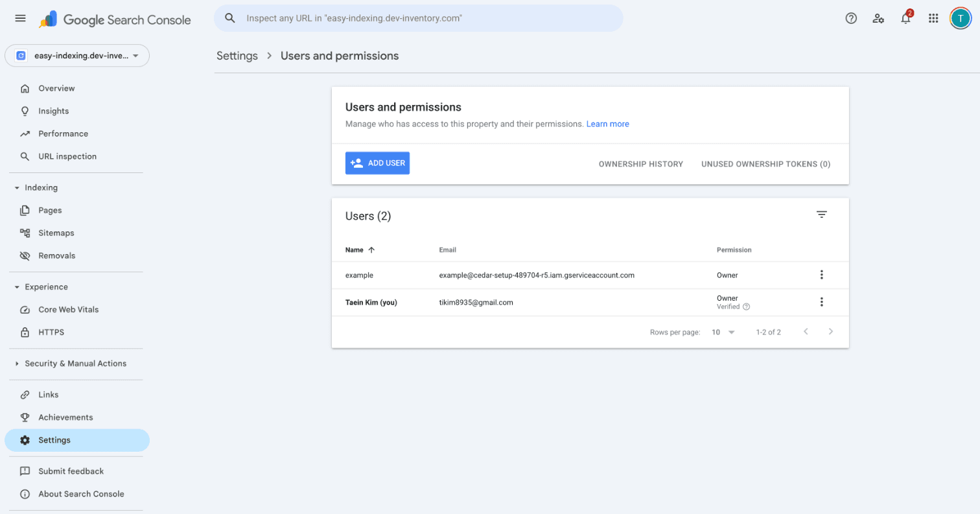980x514 pixels.
Task: Open the Learn more link
Action: pos(607,124)
